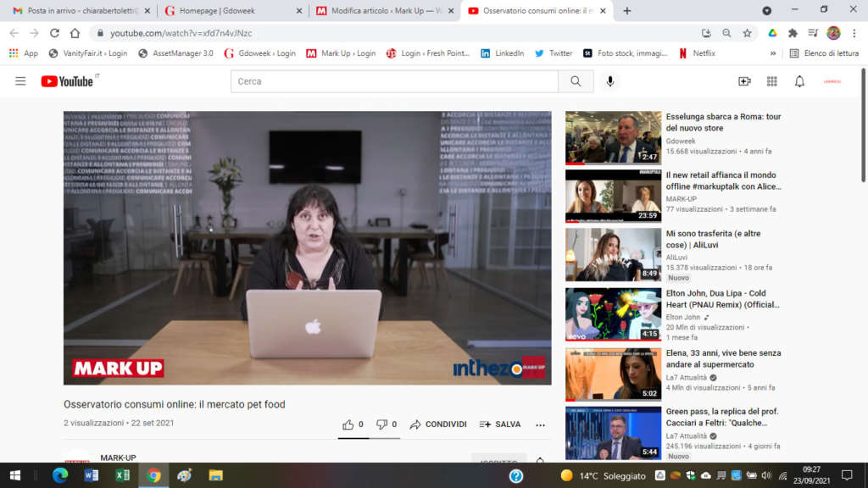Open the more actions three-dot menu
Screen dimensions: 868x488
[x=540, y=424]
